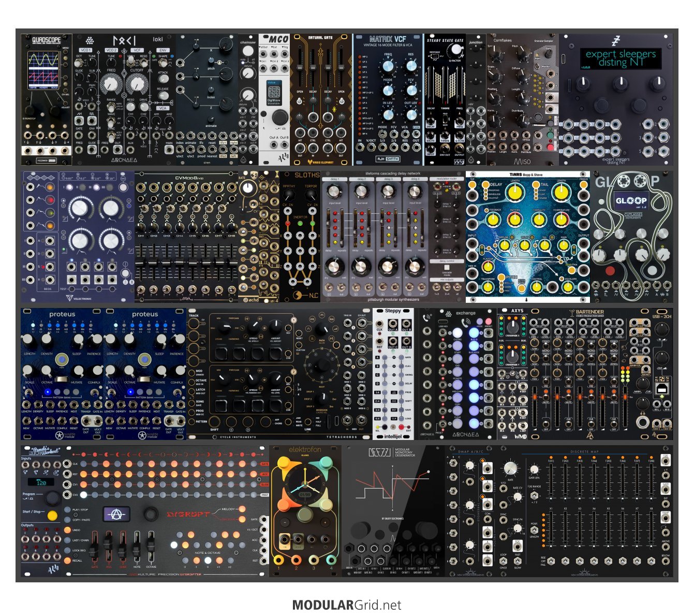Turn the yellow DELAY knob on Bopp & Steve
Screen dimensions: 694x616
point(514,193)
